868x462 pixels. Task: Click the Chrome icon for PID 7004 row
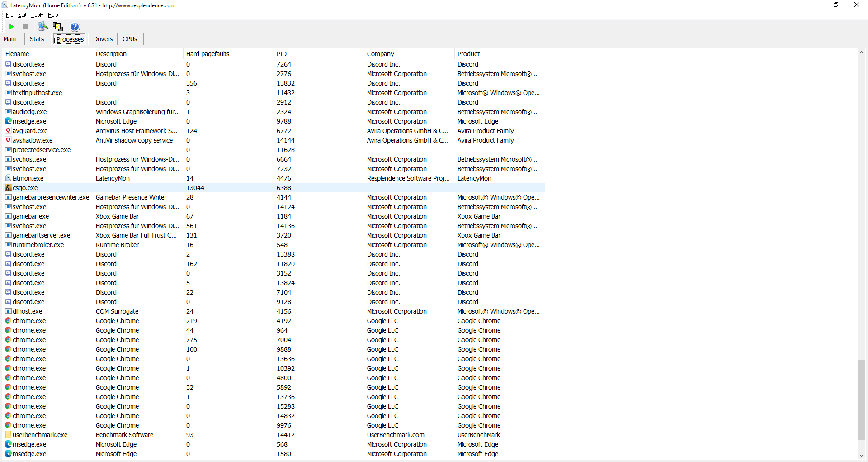click(x=8, y=340)
